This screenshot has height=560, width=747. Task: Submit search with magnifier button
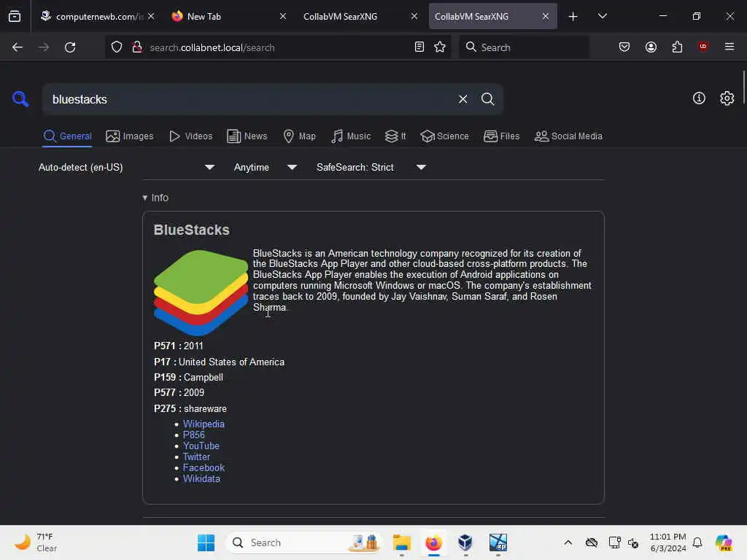(487, 99)
